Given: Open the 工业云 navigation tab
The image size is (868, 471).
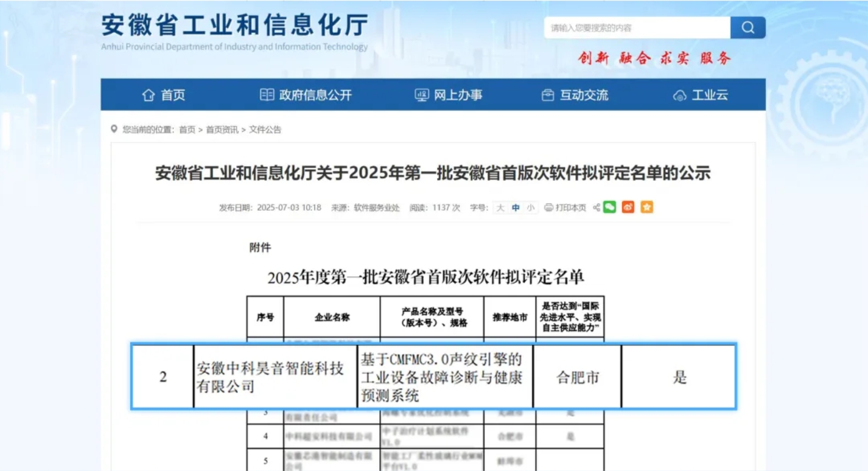Looking at the screenshot, I should click(701, 95).
